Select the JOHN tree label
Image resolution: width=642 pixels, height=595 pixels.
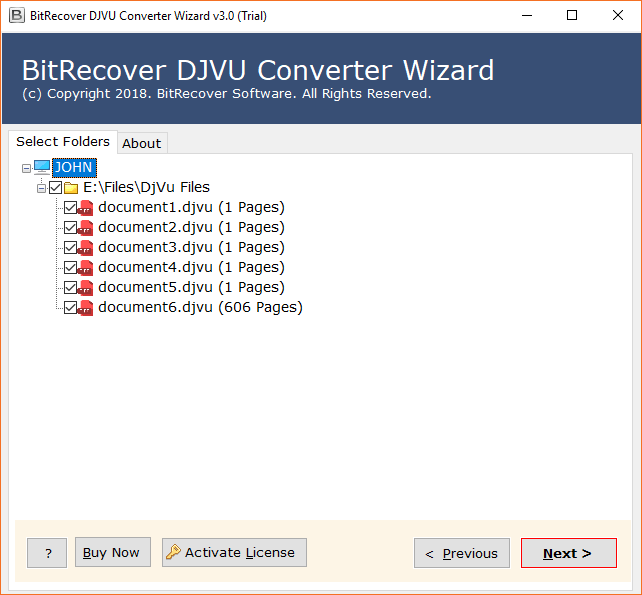[x=74, y=167]
